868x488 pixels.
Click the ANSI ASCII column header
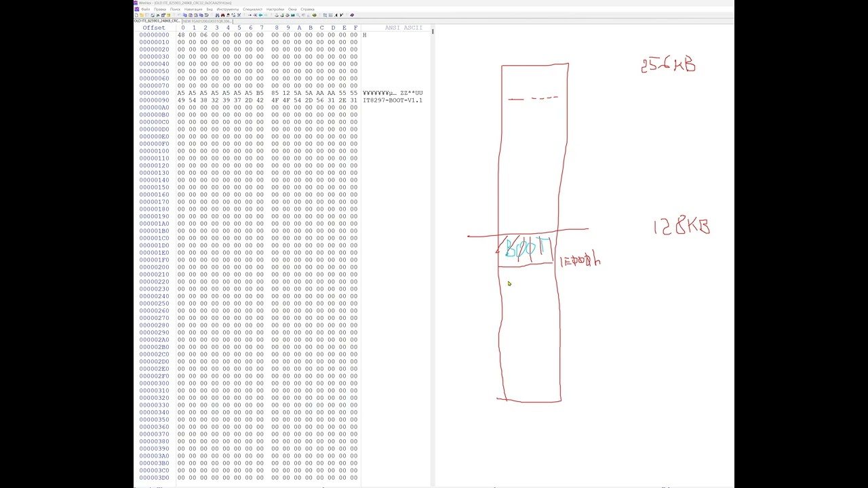tap(403, 28)
